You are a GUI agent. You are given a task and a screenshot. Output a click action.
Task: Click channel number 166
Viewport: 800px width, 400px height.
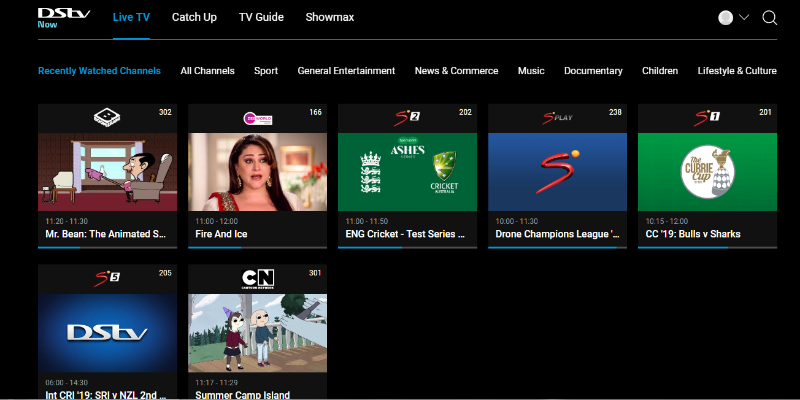[x=316, y=112]
